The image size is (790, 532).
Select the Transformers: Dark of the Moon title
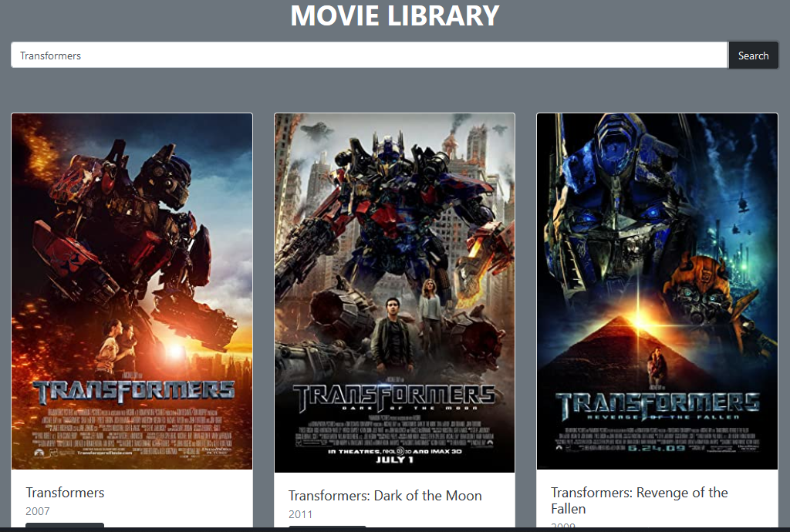coord(385,496)
